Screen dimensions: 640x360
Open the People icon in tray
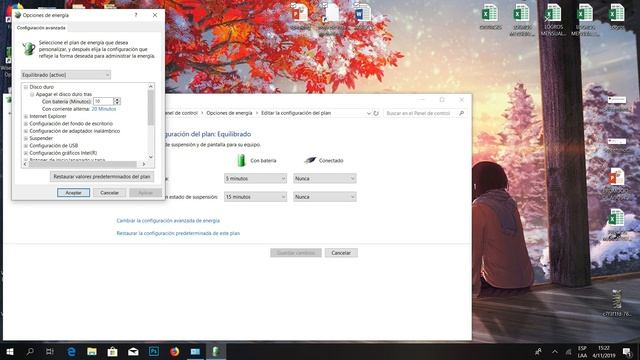[x=538, y=351]
